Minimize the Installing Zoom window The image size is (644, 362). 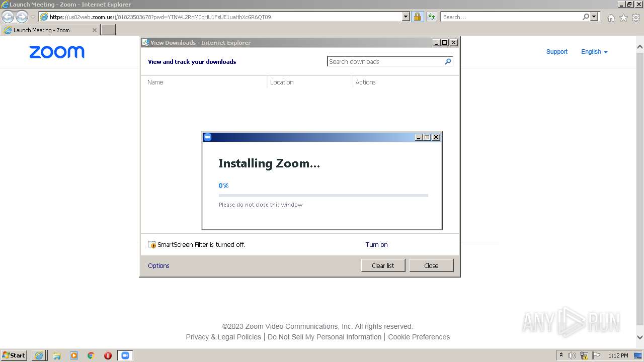[419, 137]
